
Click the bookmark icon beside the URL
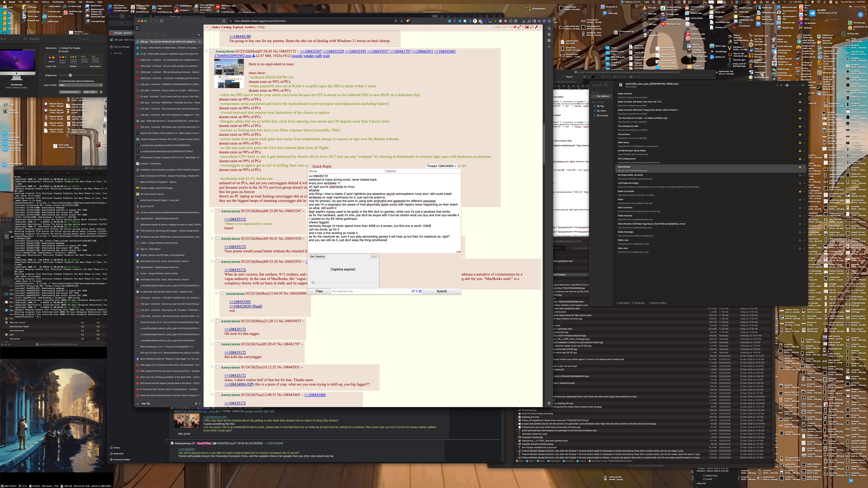click(x=224, y=21)
